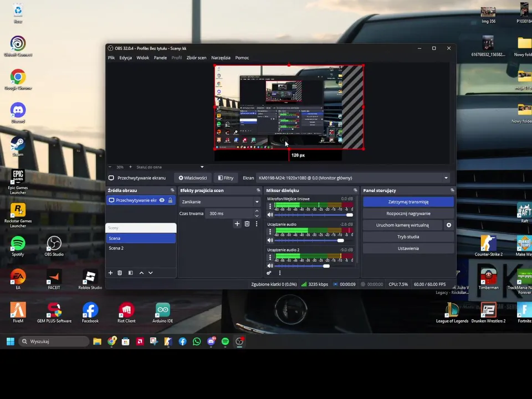Image resolution: width=532 pixels, height=399 pixels.
Task: Mute the Mikrofon/Wejście liniowe channel
Action: coord(270,215)
